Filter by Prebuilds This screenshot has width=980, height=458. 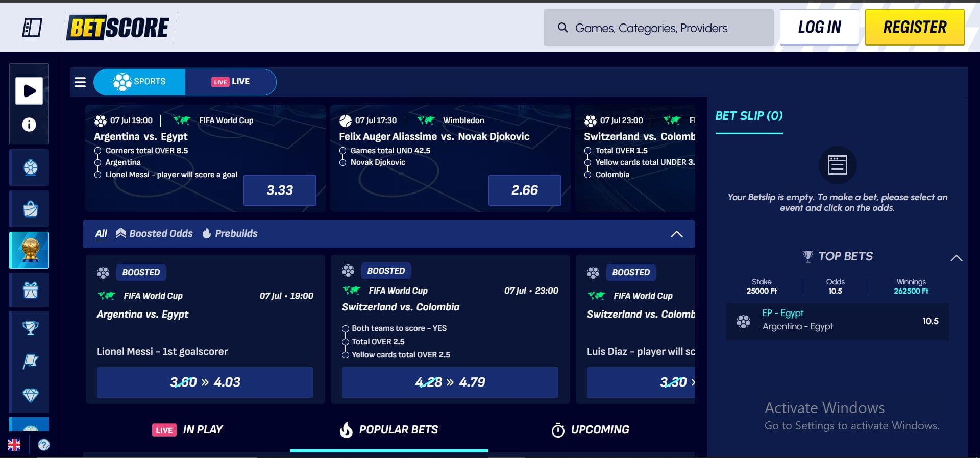coord(230,233)
